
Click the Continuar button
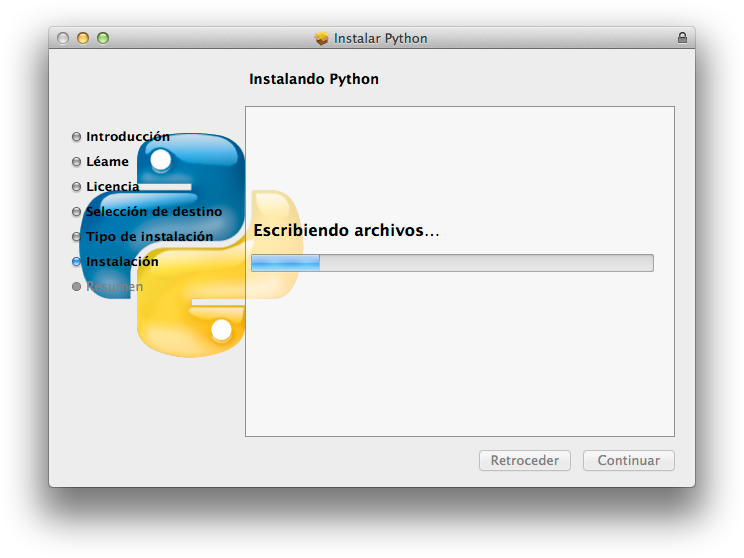pyautogui.click(x=628, y=460)
